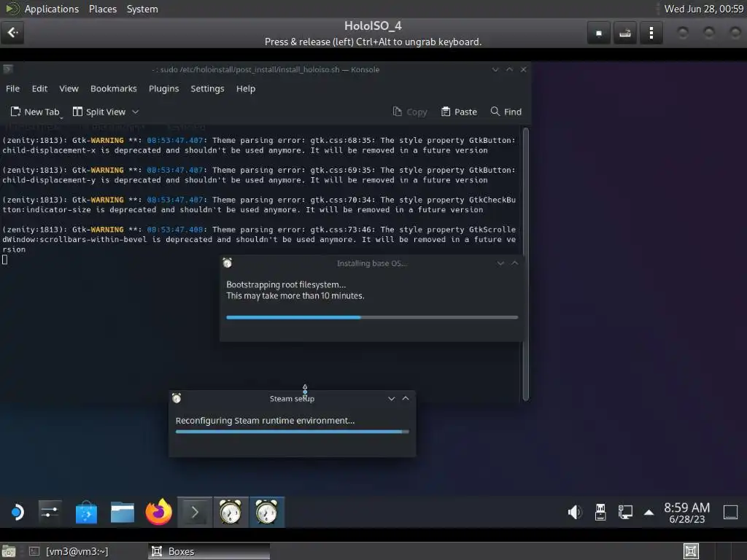Expand the Split View dropdown arrow
747x560 pixels.
click(x=135, y=112)
